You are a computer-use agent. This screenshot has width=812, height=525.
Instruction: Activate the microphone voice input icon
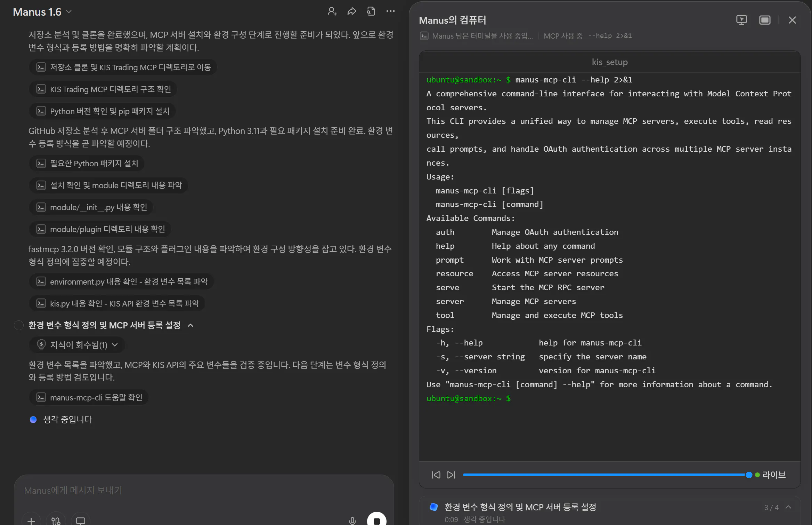pyautogui.click(x=352, y=520)
